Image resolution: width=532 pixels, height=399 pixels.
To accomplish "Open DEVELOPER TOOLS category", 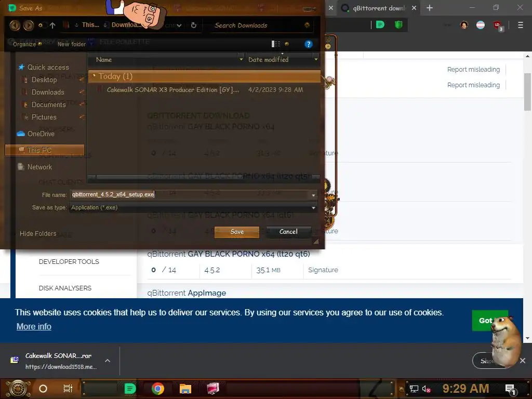I will (69, 262).
